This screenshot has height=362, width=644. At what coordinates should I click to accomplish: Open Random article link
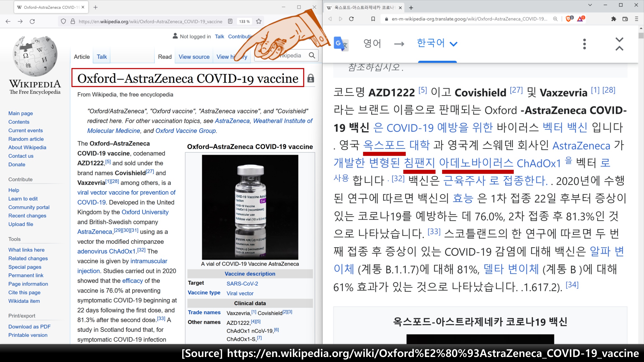coord(26,139)
